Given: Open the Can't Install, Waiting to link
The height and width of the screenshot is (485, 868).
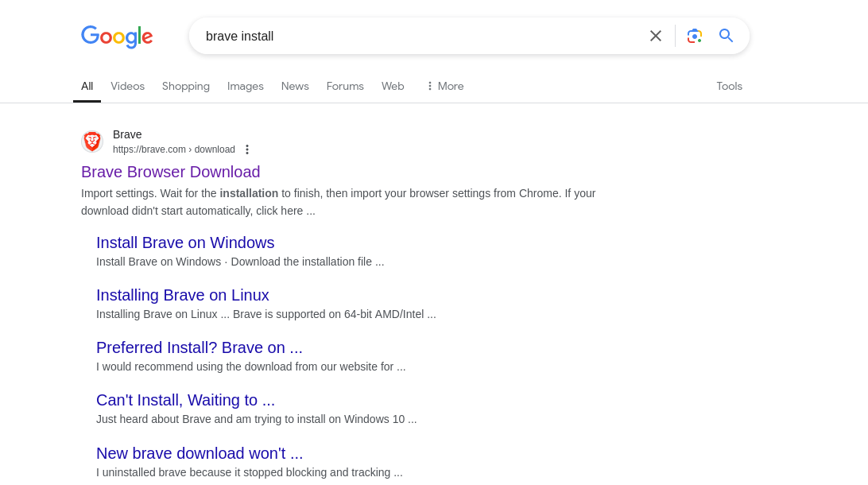Looking at the screenshot, I should [185, 400].
